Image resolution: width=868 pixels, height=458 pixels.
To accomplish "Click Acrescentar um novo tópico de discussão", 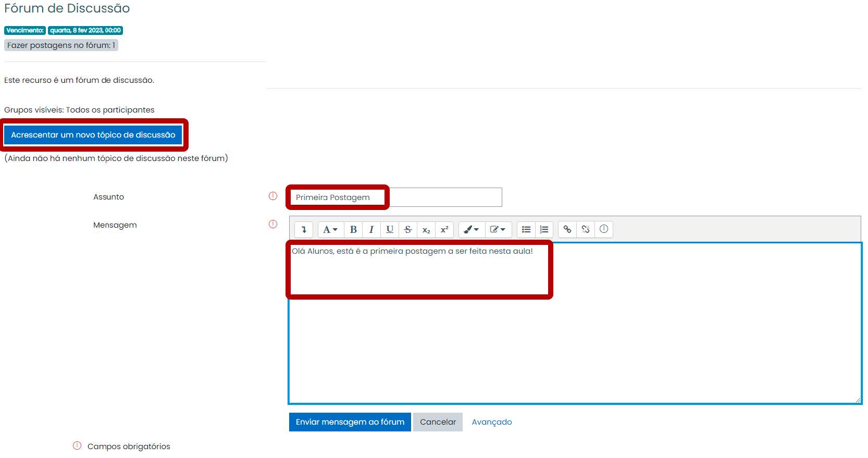I will (93, 135).
